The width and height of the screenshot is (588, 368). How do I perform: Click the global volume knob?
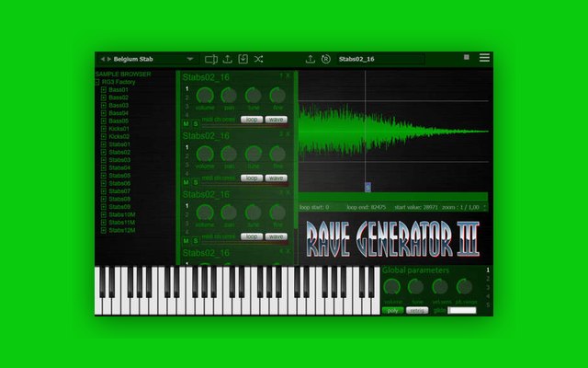[392, 287]
